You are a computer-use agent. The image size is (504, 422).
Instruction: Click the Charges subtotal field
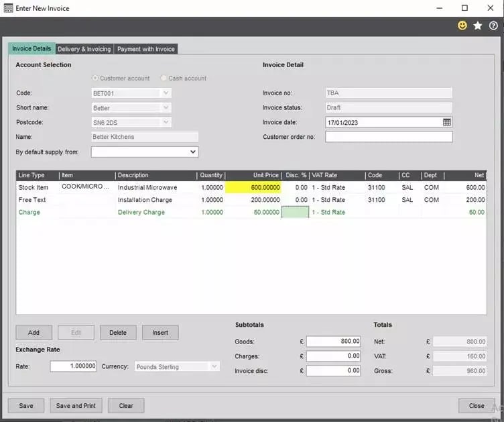click(333, 356)
